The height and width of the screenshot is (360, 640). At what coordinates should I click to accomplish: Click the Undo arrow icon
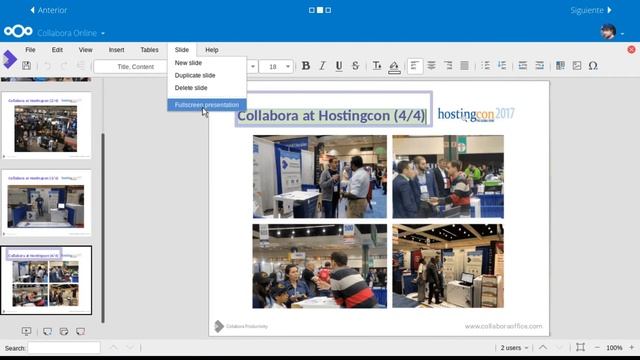pyautogui.click(x=47, y=66)
